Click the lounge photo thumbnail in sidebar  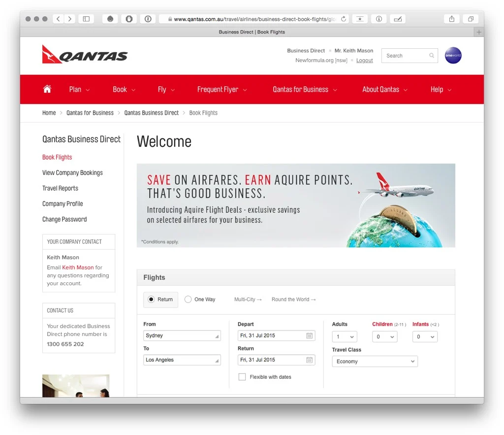(76, 385)
